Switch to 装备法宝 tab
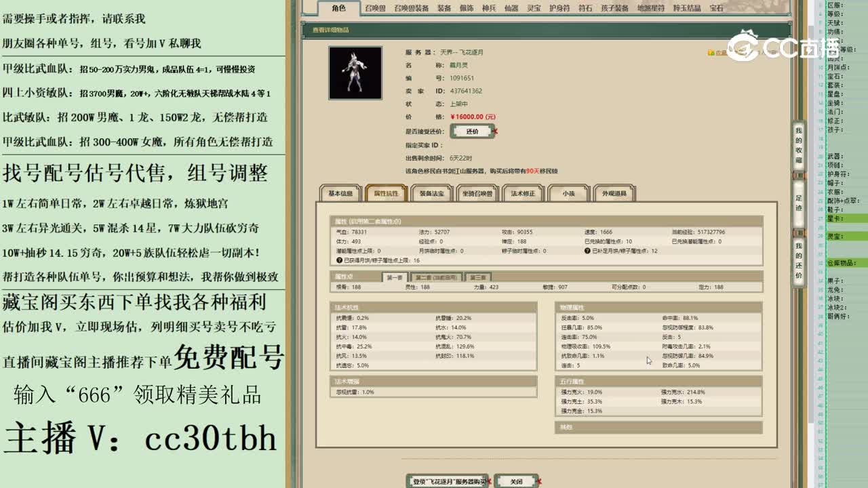 click(x=432, y=194)
